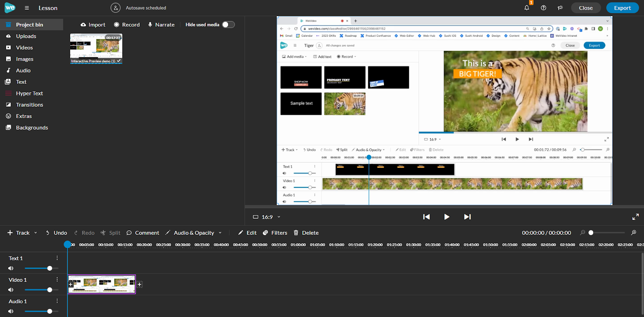Open the Backgrounds section

[x=32, y=128]
